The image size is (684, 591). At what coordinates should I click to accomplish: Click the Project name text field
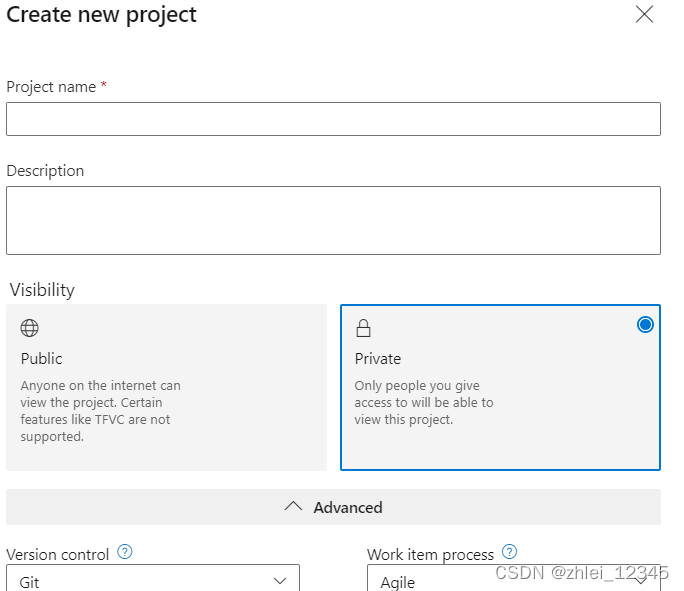(333, 119)
